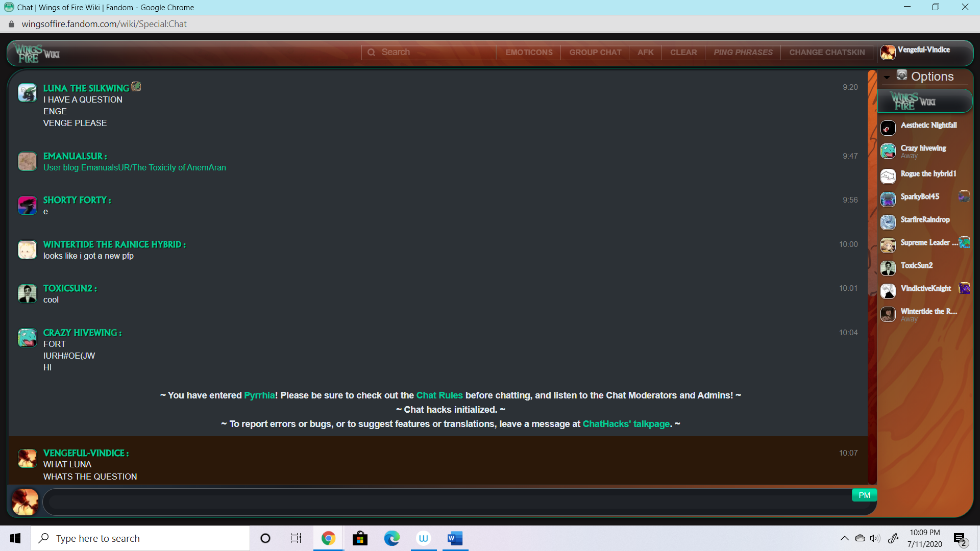This screenshot has height=551, width=980.
Task: Show hidden system tray icons
Action: tap(845, 538)
